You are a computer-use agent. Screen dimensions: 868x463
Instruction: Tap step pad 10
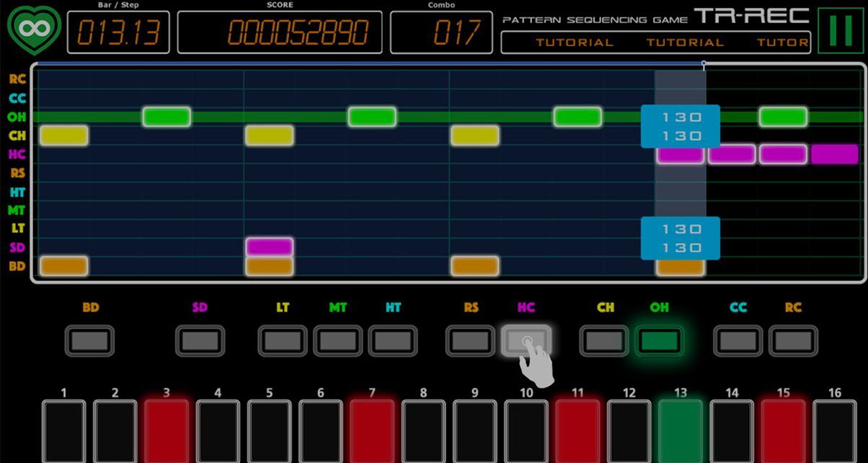pos(526,431)
